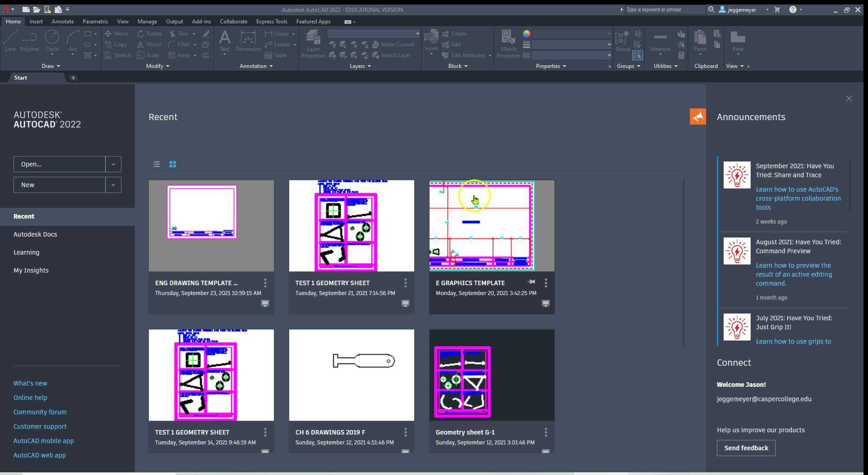Click the Send feedback button
The height and width of the screenshot is (475, 868).
pos(746,448)
